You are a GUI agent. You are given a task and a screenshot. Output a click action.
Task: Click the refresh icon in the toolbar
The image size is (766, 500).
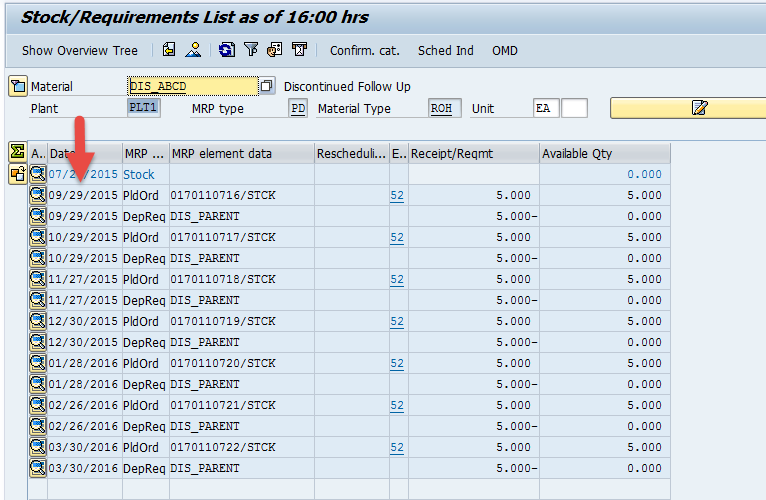point(227,50)
